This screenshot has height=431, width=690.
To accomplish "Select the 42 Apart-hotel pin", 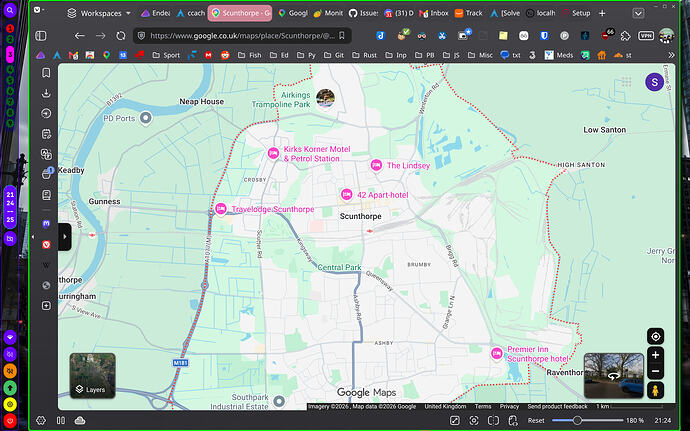I will point(346,195).
